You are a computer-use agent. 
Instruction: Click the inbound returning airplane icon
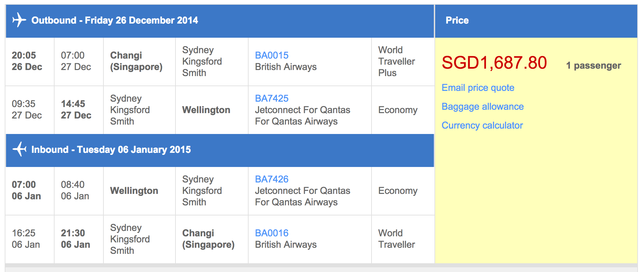(19, 149)
